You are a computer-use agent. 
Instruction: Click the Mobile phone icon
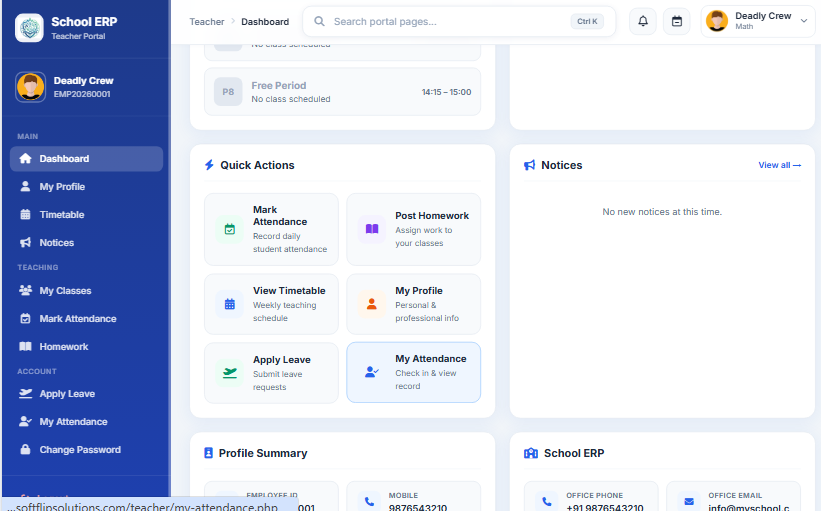pos(369,501)
